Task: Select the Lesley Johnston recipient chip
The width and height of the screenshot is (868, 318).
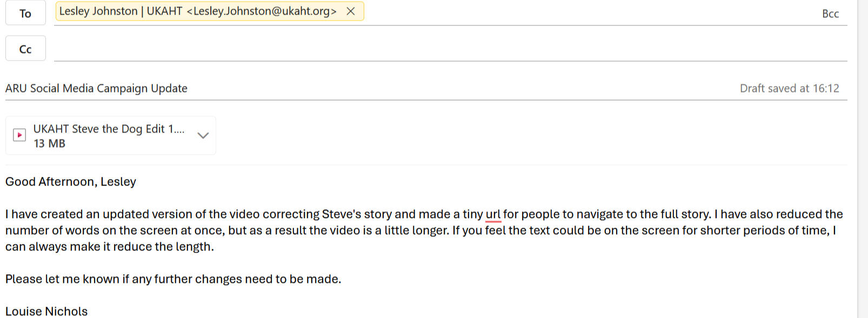Action: click(x=197, y=11)
